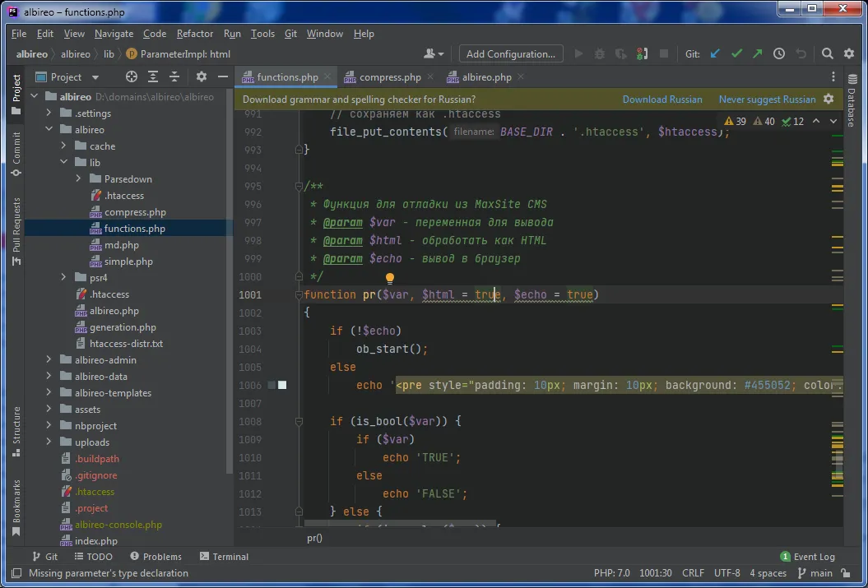The image size is (868, 588).
Task: Click Collapse All icon in Project panel
Action: pyautogui.click(x=174, y=76)
